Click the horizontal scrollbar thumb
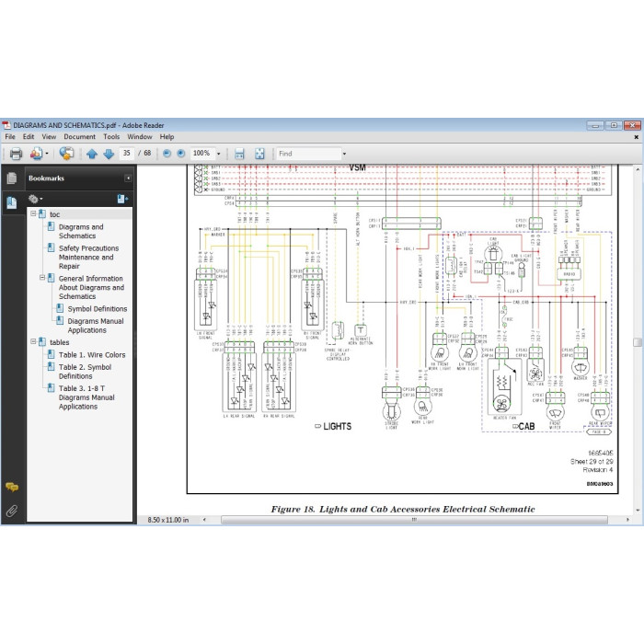 (x=414, y=520)
